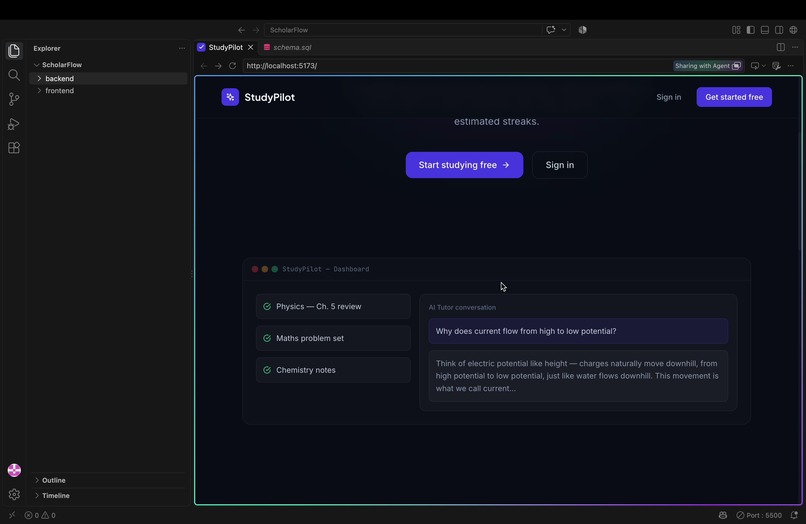
Task: Open the editor tab bar more actions
Action: (x=795, y=47)
